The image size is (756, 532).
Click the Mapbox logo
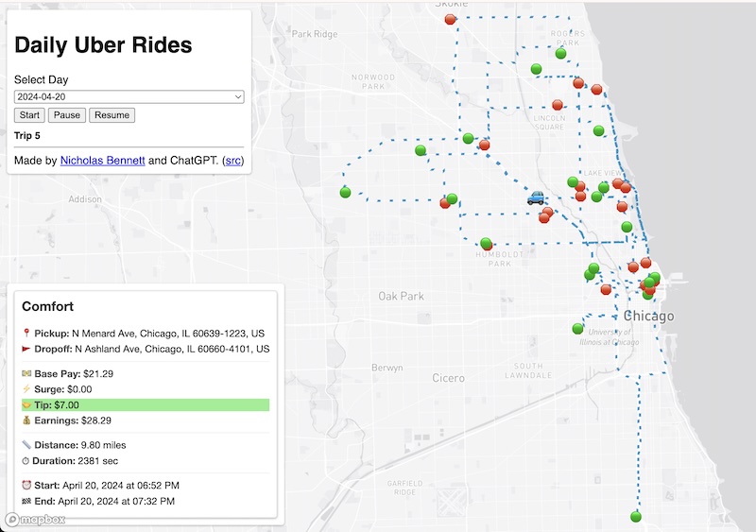[x=35, y=520]
